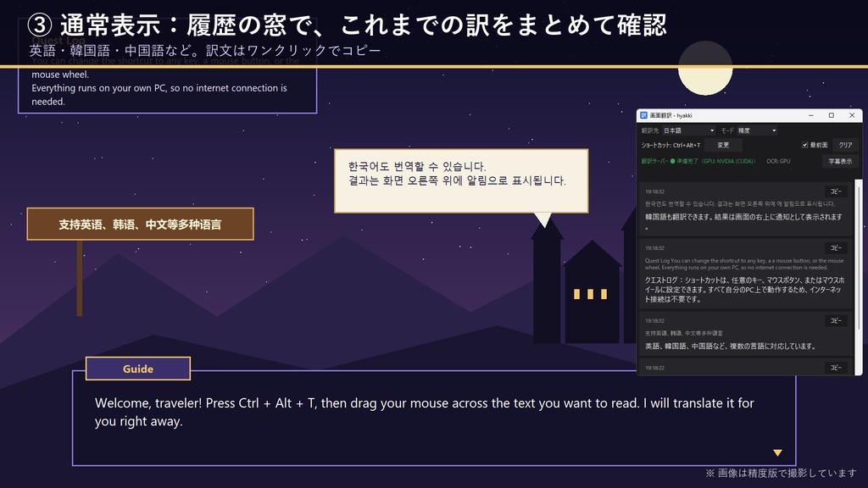The height and width of the screenshot is (488, 868).
Task: Click the 字幕表示 button
Action: (x=840, y=162)
